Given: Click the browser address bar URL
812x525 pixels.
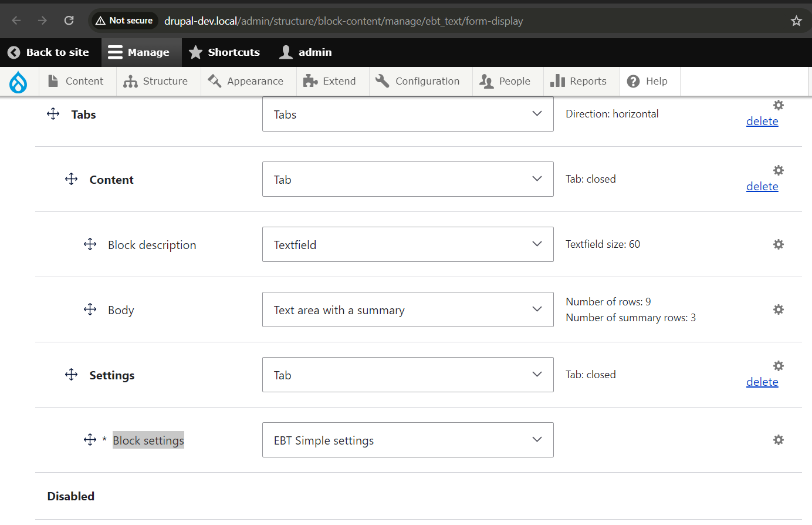Looking at the screenshot, I should [x=343, y=21].
